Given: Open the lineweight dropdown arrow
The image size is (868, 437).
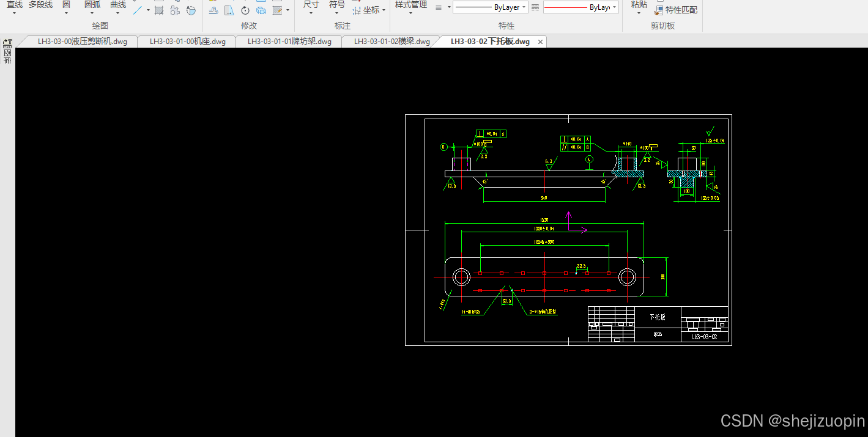Looking at the screenshot, I should pos(449,7).
